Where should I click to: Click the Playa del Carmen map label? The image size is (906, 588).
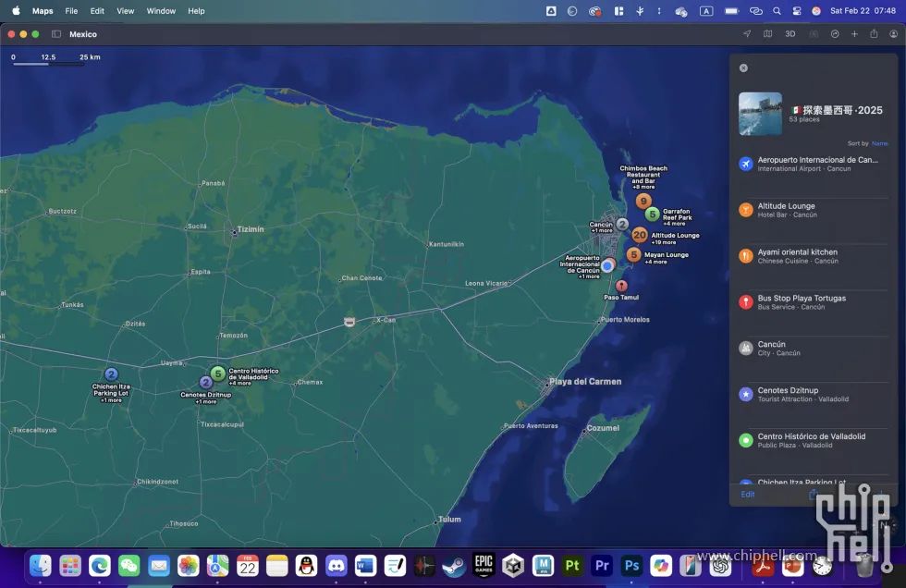[584, 382]
